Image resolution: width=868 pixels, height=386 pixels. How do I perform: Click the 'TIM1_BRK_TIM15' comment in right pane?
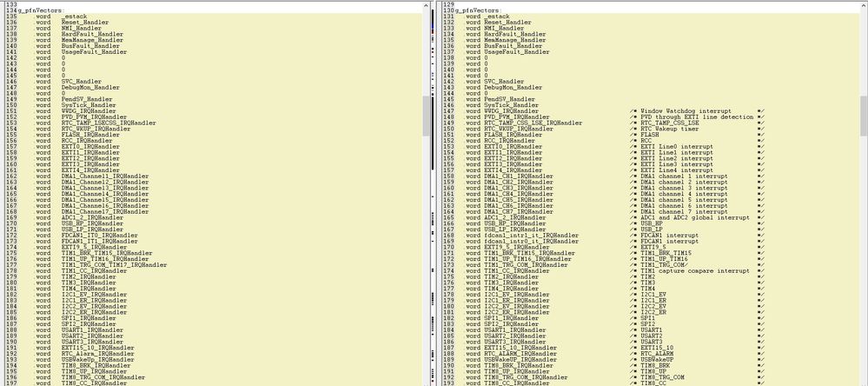[666, 253]
